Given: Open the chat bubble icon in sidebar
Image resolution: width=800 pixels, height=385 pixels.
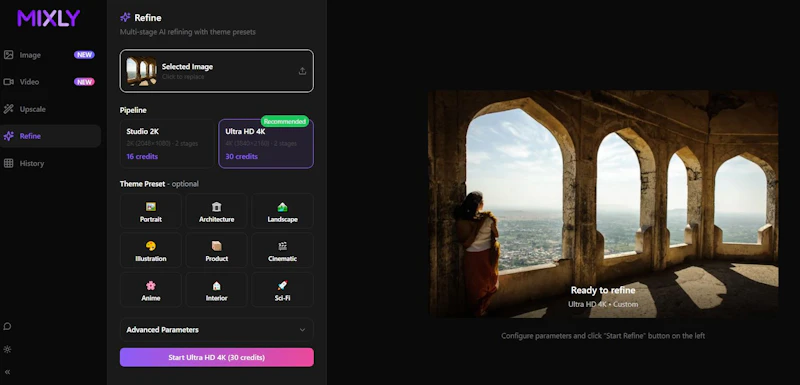Looking at the screenshot, I should click(7, 327).
